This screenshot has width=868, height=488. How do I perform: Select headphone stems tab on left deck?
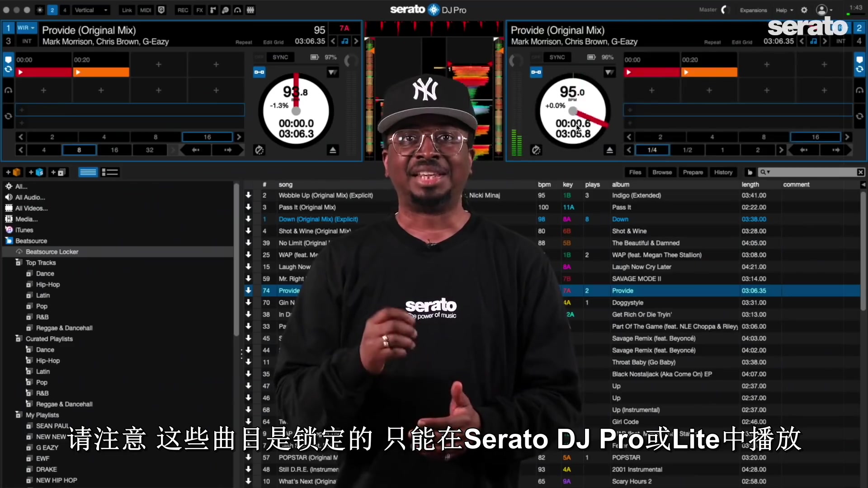click(x=8, y=90)
